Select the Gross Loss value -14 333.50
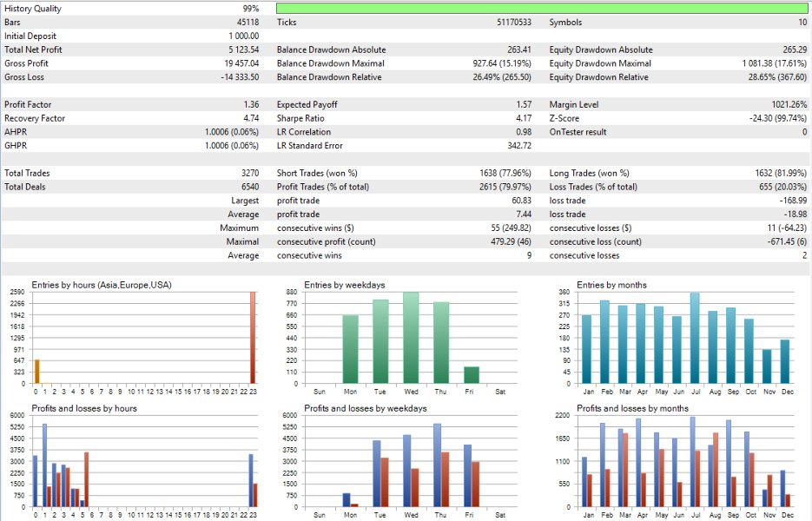This screenshot has height=521, width=812. coord(241,77)
